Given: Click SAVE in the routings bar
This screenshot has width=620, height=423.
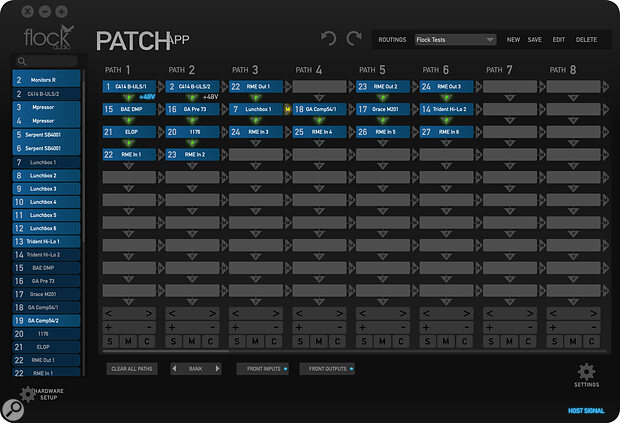Looking at the screenshot, I should click(x=535, y=40).
